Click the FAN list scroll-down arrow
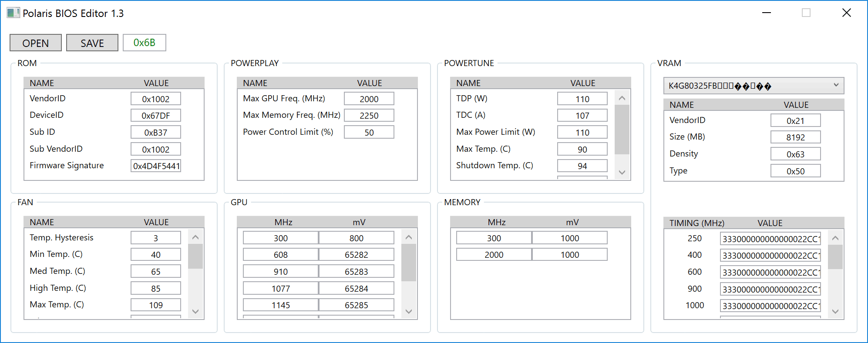868x343 pixels. pos(195,311)
